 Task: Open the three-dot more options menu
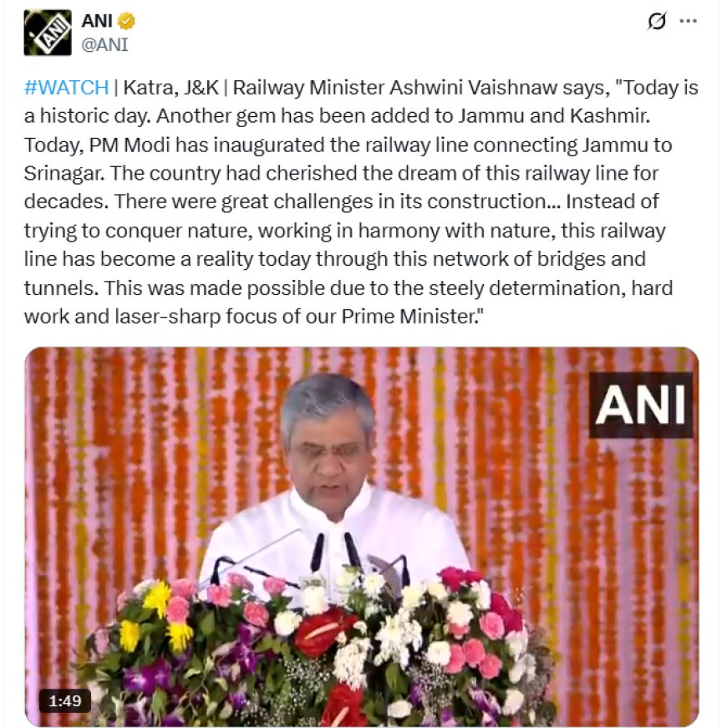[688, 21]
